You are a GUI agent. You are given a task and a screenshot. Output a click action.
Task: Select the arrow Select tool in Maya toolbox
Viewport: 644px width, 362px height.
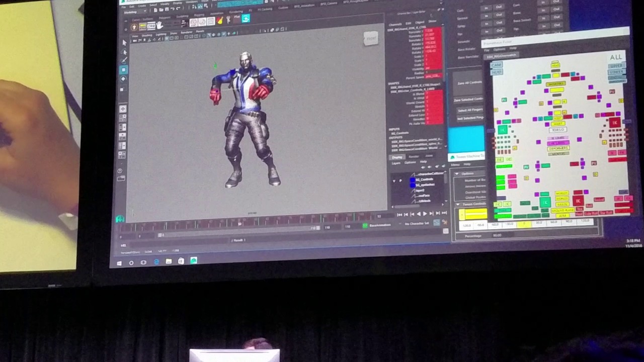click(x=124, y=43)
